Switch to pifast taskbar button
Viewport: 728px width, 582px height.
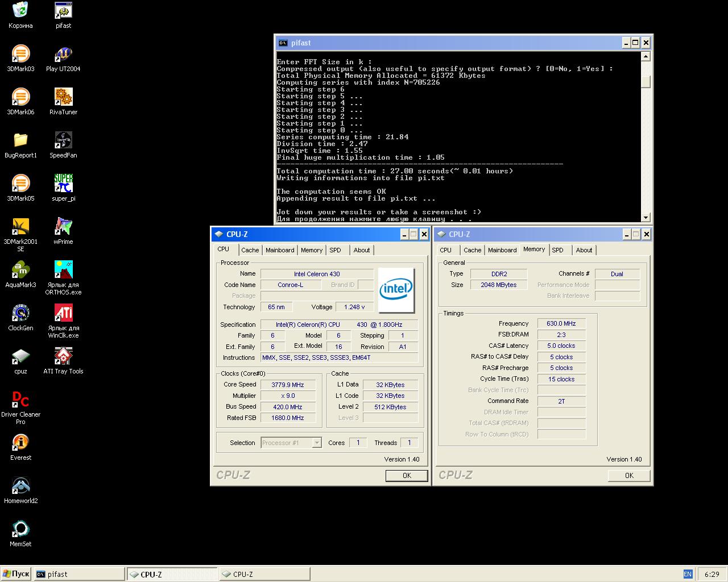(79, 574)
